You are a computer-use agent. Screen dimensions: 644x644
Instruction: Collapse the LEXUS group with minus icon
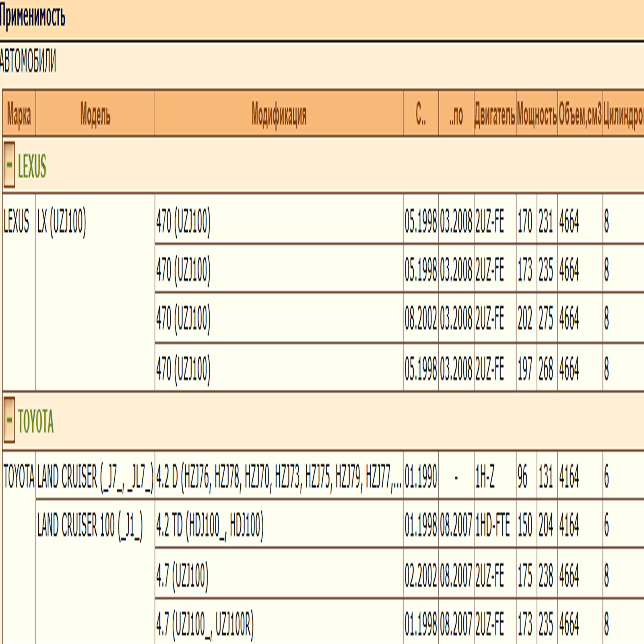pos(9,165)
